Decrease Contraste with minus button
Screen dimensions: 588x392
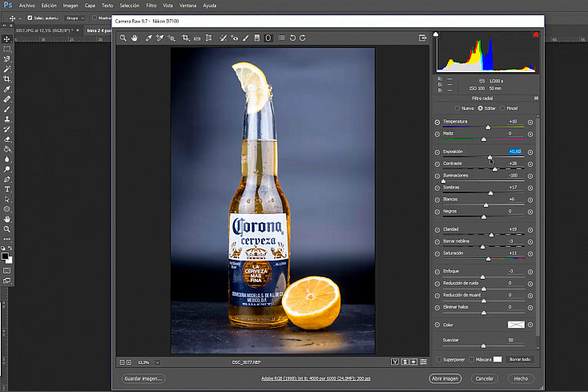click(x=437, y=164)
